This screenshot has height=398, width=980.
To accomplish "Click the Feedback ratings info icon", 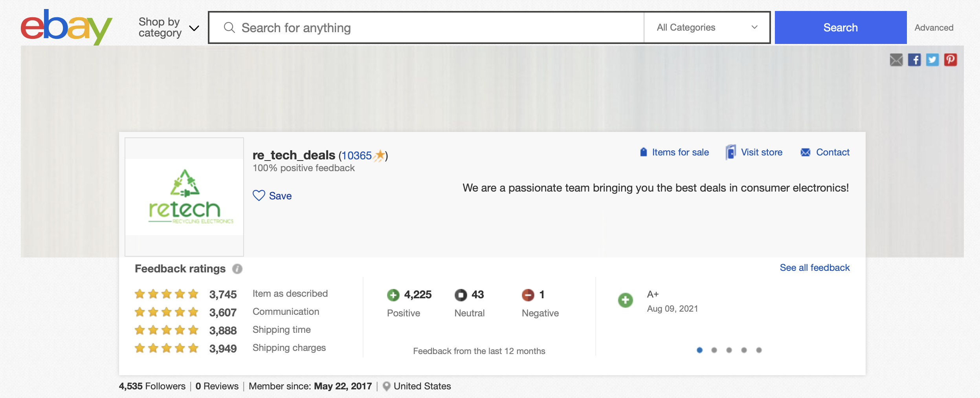I will (x=237, y=269).
